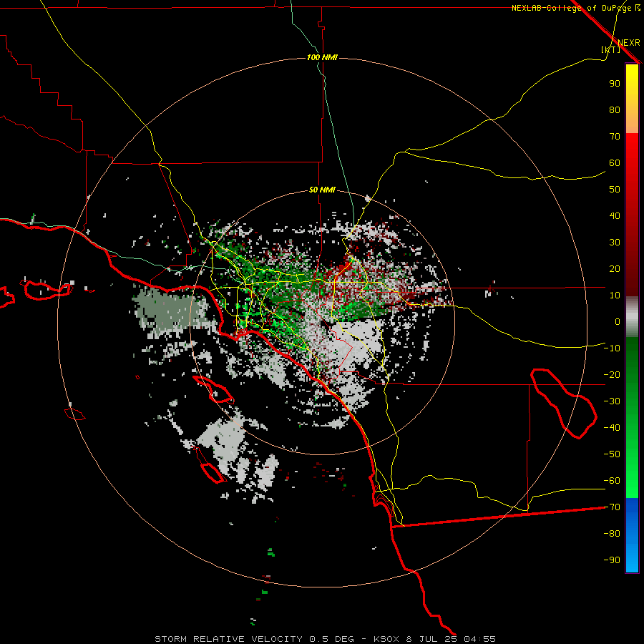Viewport: 644px width, 644px height.
Task: Click the 04:55 time stamp
Action: (x=479, y=639)
